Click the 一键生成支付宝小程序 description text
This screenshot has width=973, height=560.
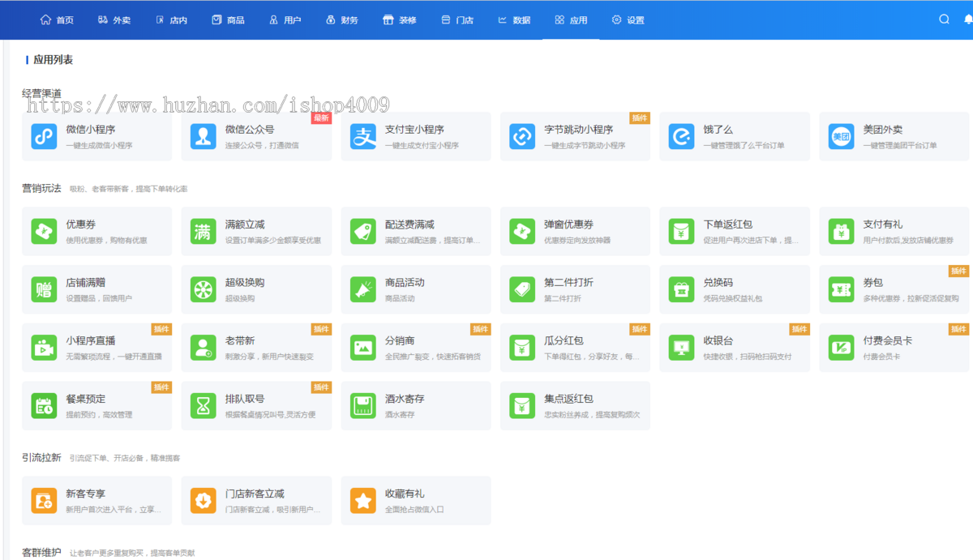pos(422,146)
